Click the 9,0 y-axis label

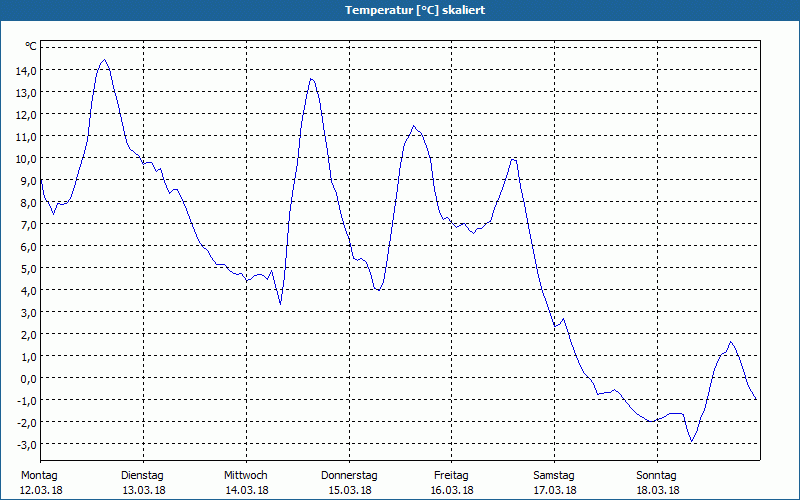(x=29, y=181)
